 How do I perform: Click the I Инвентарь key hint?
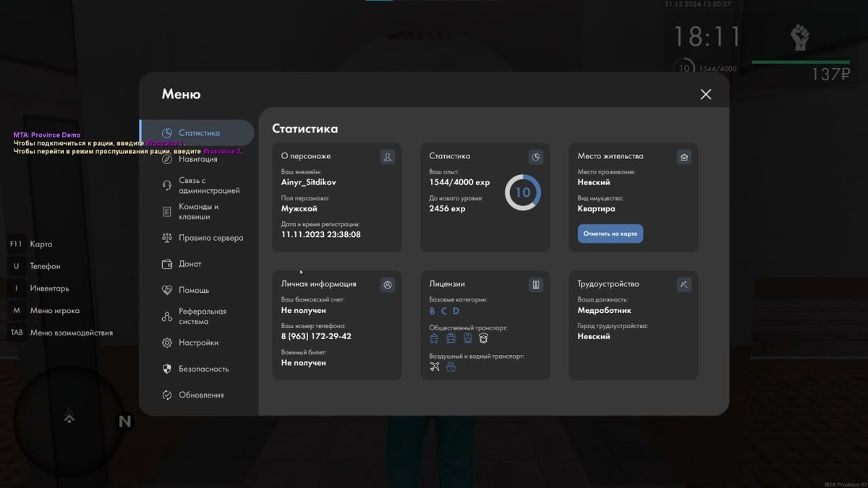pyautogui.click(x=39, y=288)
